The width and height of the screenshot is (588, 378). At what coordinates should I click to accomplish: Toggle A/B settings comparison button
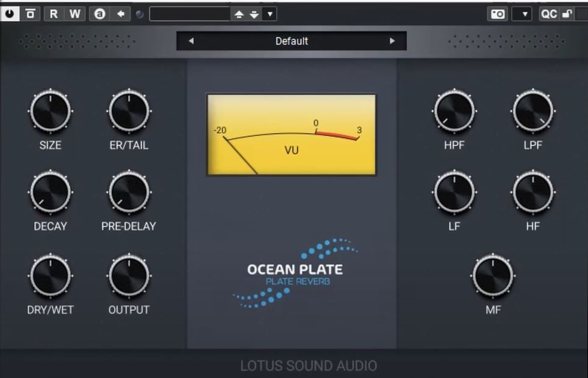100,14
